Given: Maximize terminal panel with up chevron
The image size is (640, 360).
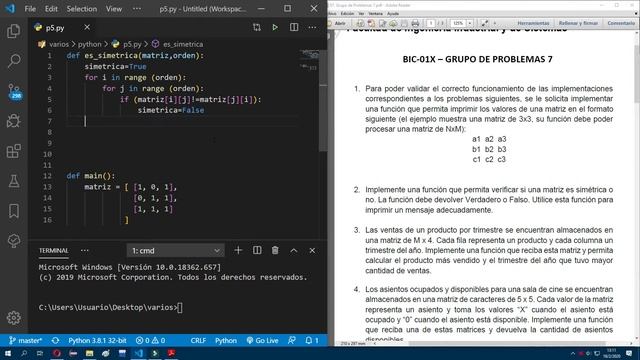Looking at the screenshot, I should coord(293,250).
